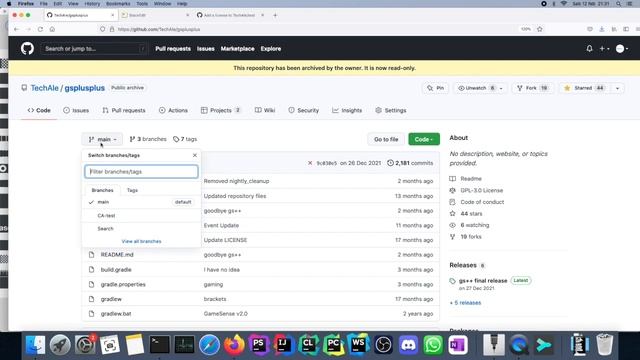Open the TechAle owner link
Screen dimensions: 640x360
click(x=44, y=88)
